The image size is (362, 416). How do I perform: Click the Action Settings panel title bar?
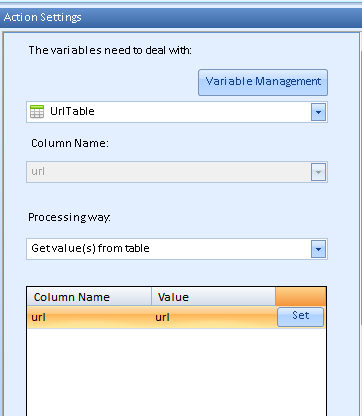click(x=181, y=17)
